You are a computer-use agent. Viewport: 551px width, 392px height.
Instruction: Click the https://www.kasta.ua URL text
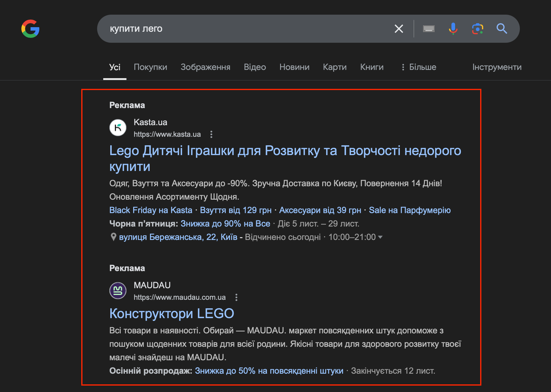167,134
